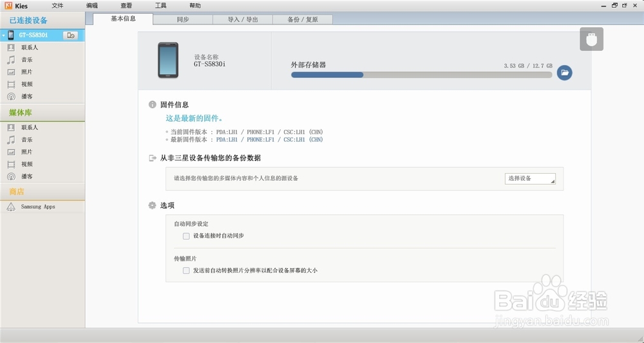Click the firmware information info icon
Screen dimensions: 644x343
pos(153,105)
